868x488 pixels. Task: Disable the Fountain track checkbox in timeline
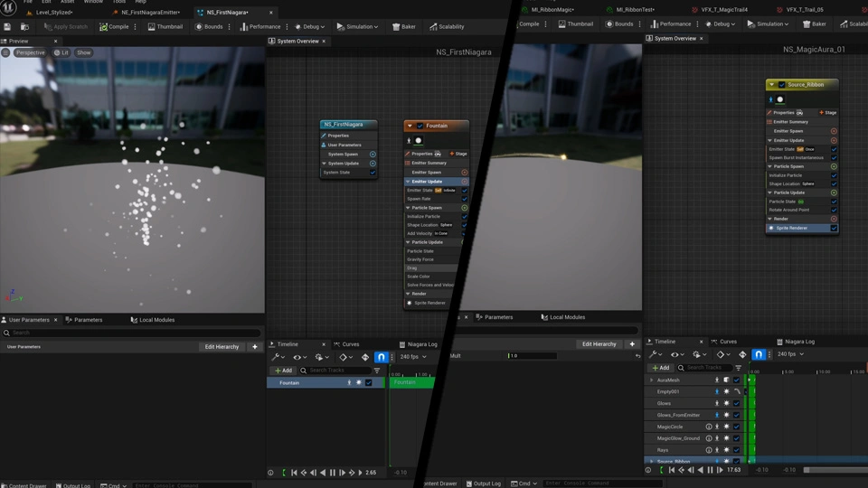coord(369,383)
